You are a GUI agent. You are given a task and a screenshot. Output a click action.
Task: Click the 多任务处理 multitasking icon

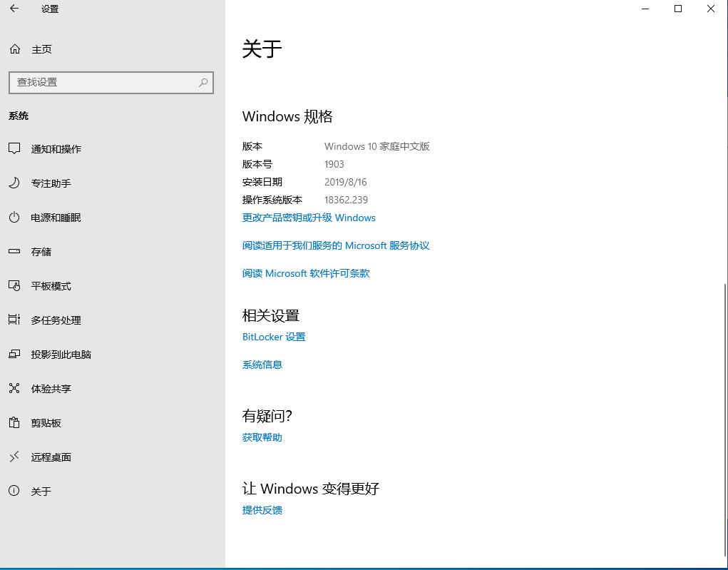click(x=14, y=320)
